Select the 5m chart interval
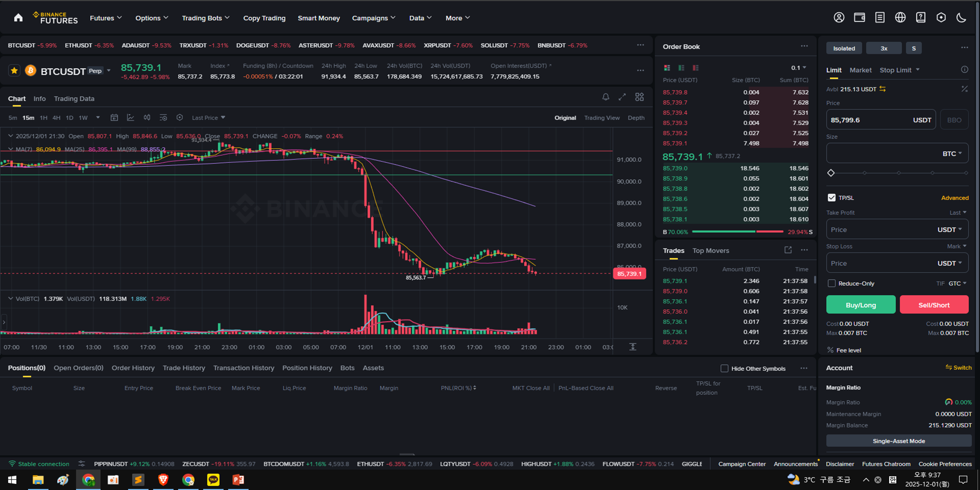Screen dimensions: 980x490 (x=13, y=118)
